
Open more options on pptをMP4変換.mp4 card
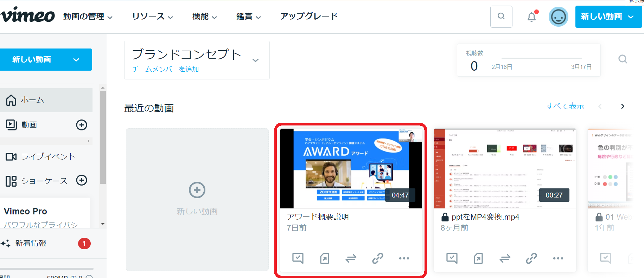tap(558, 258)
